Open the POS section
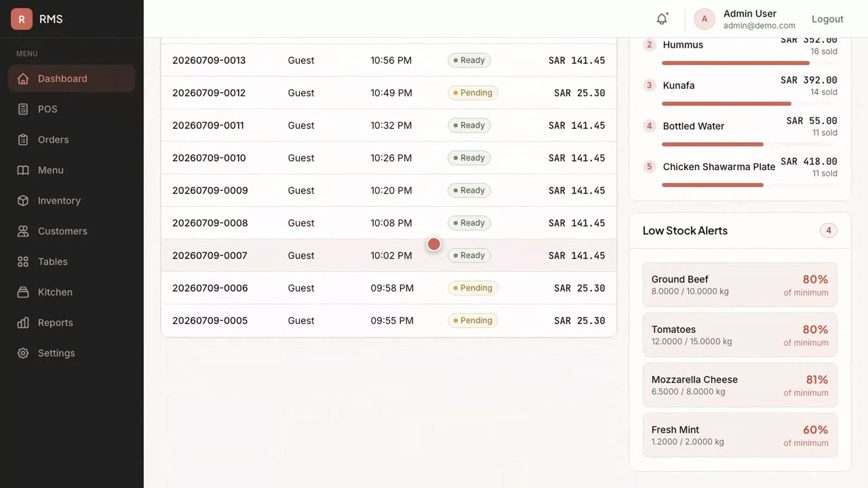 (x=72, y=109)
